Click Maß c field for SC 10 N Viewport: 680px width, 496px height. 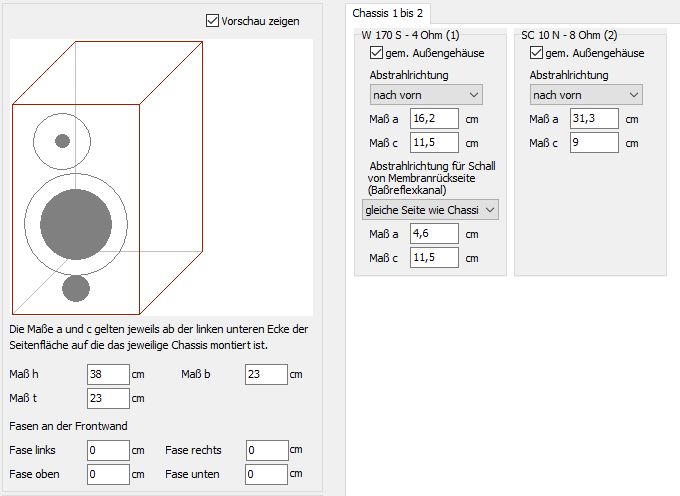[594, 143]
